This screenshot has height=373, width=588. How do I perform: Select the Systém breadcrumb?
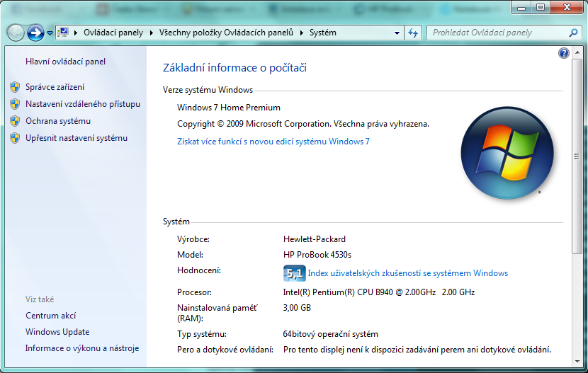(323, 33)
